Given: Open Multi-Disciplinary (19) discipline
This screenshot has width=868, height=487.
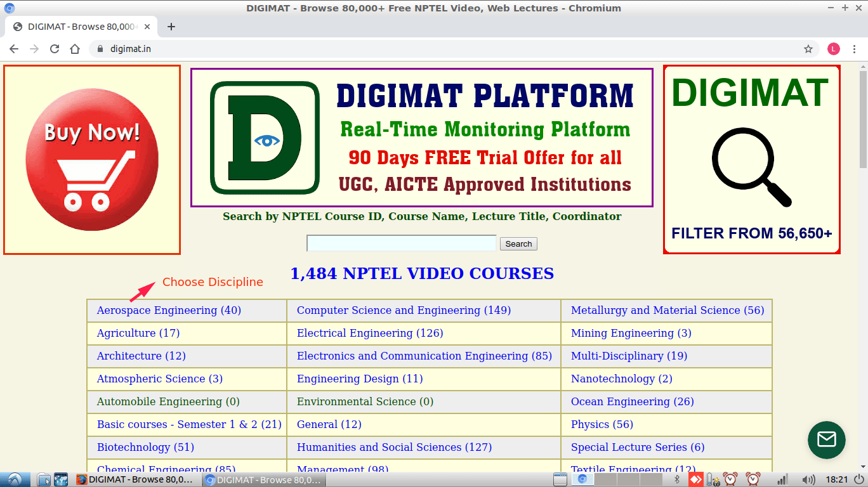Looking at the screenshot, I should click(x=629, y=356).
